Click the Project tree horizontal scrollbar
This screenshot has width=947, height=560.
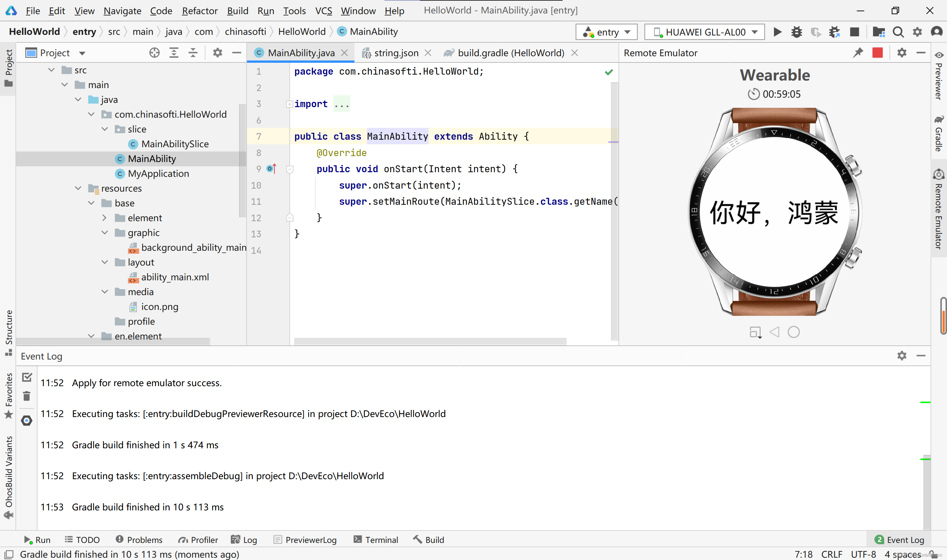click(113, 341)
